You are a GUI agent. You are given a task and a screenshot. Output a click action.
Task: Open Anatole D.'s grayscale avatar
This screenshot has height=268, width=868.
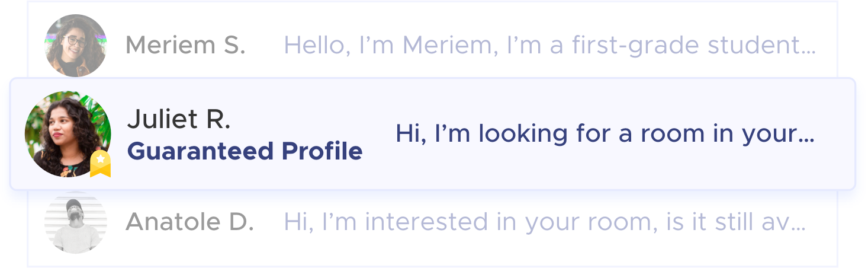coord(76,223)
